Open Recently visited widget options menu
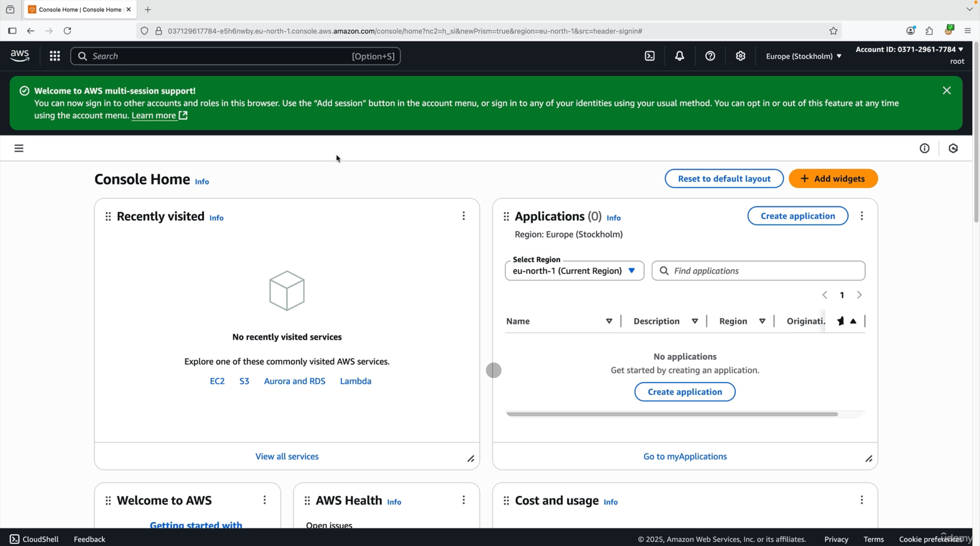 [x=464, y=216]
